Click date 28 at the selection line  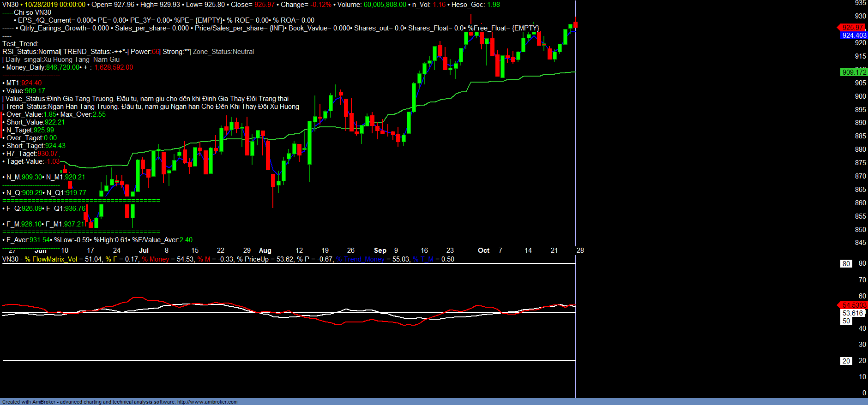pyautogui.click(x=580, y=250)
